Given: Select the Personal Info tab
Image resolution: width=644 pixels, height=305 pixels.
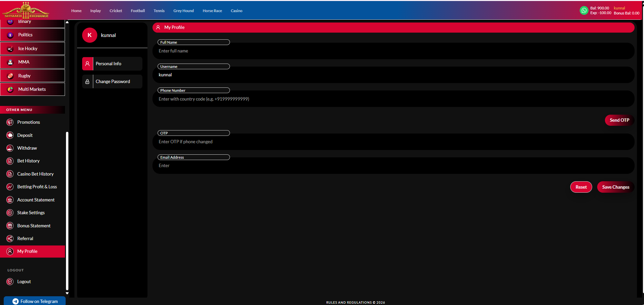Looking at the screenshot, I should tap(112, 64).
